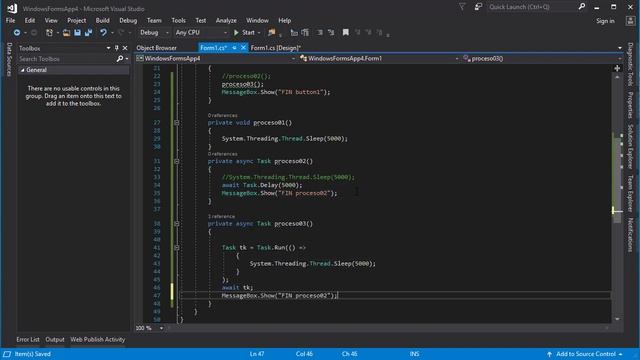Screen dimensions: 640x360
Task: Click the notifications filter flag icon
Action: (x=462, y=7)
